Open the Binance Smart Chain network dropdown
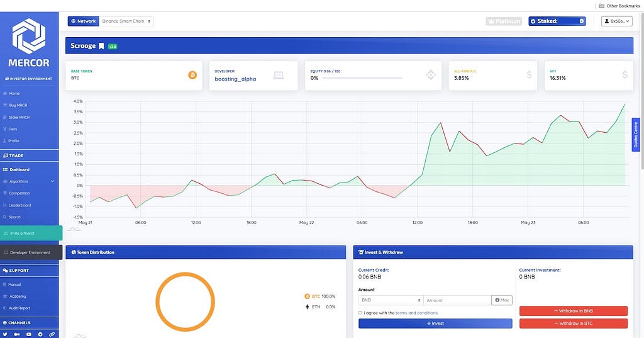The height and width of the screenshot is (338, 644). point(126,21)
